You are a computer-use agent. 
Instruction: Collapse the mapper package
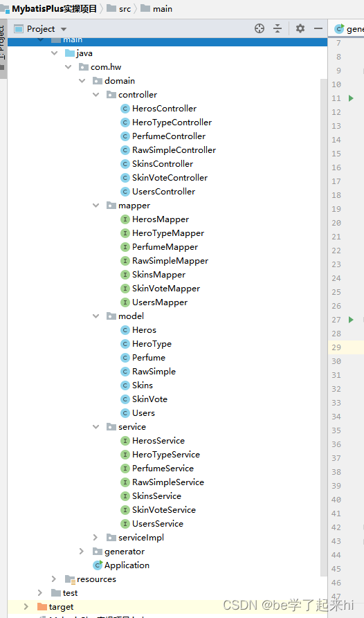pyautogui.click(x=95, y=206)
